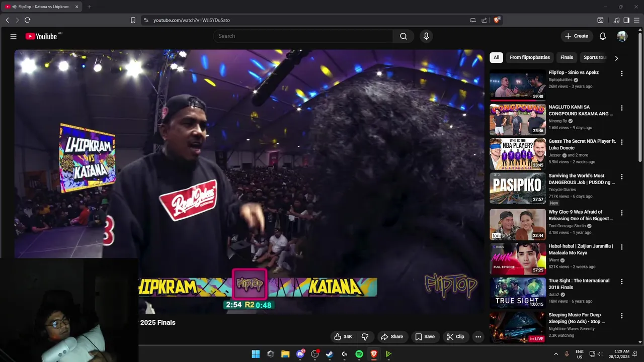This screenshot has width=644, height=362.
Task: Open the Windows Start menu
Action: 256,354
